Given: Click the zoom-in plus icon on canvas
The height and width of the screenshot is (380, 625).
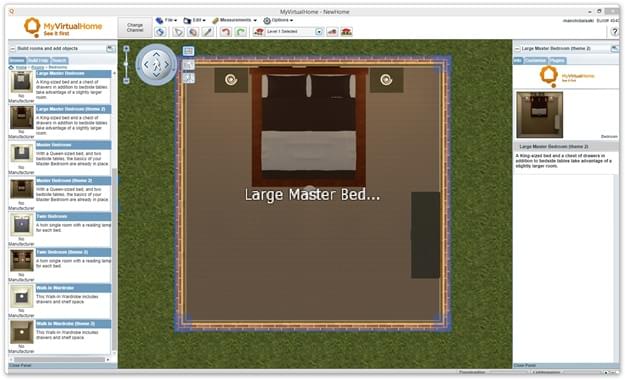Looking at the screenshot, I should coord(126,49).
